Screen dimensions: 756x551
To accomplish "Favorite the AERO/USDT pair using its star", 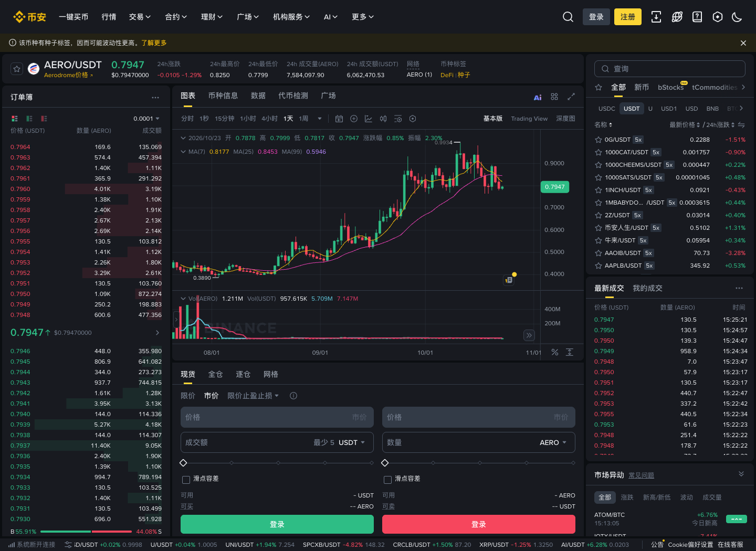I will pos(17,69).
